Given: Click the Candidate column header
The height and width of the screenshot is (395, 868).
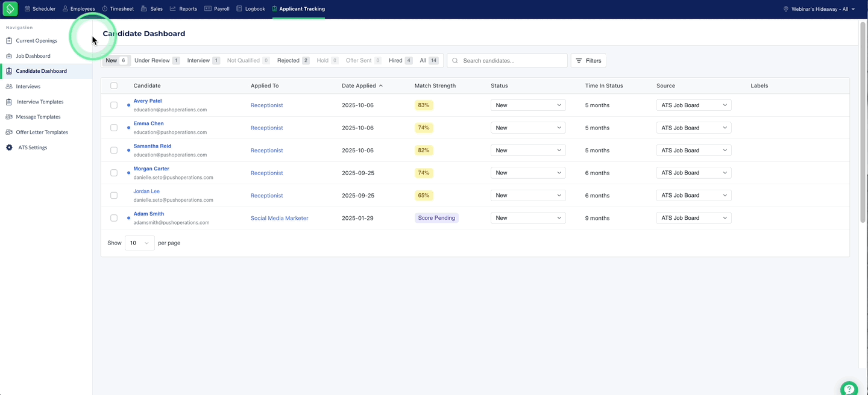Looking at the screenshot, I should click(x=147, y=86).
